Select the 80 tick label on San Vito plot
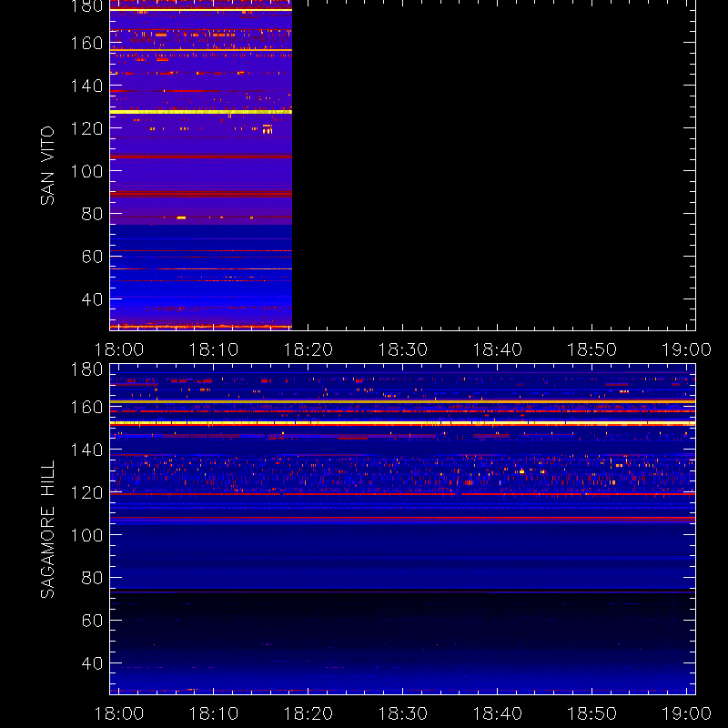Screen dimensions: 728x728 93,214
